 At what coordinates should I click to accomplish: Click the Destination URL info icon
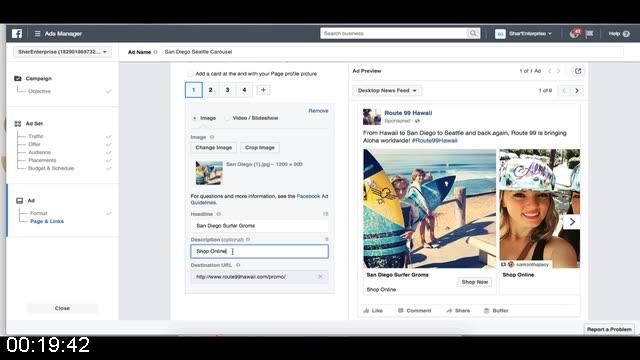click(x=238, y=265)
